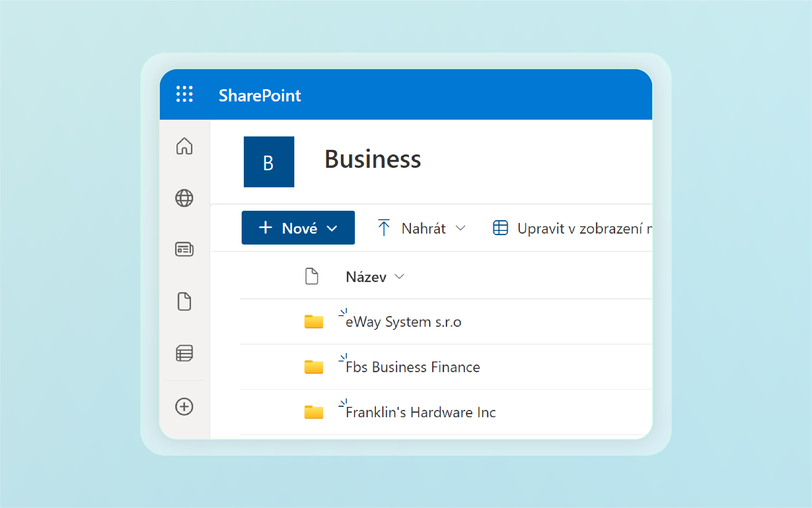Click the file type column header icon
The width and height of the screenshot is (812, 508).
[312, 276]
